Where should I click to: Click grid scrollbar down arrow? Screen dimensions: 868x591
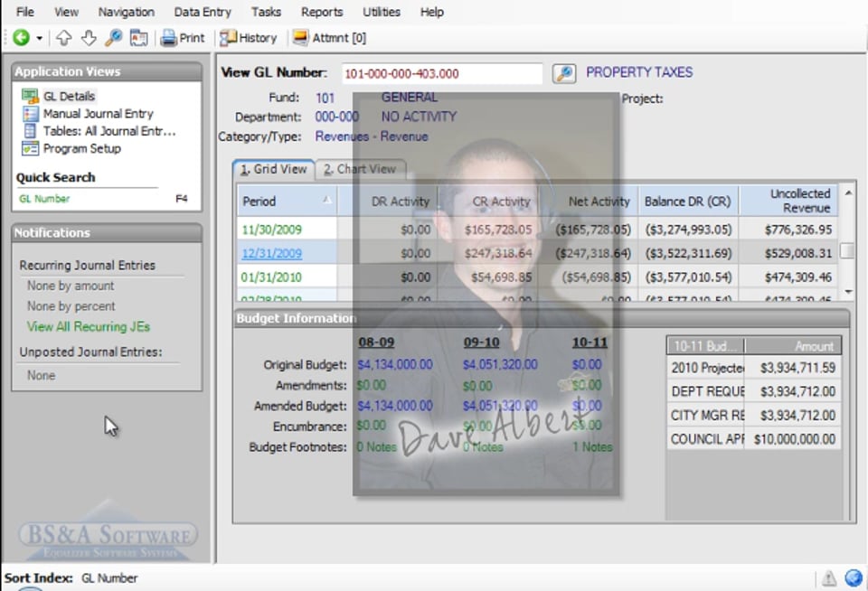[x=847, y=292]
